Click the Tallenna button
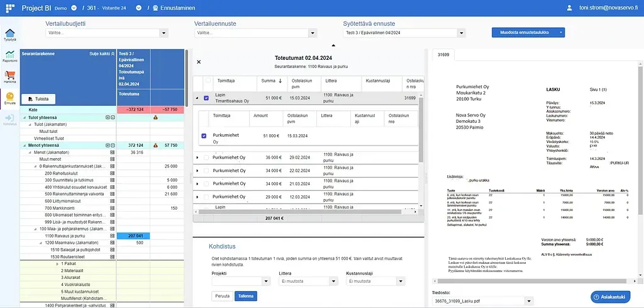This screenshot has width=644, height=308. point(246,296)
